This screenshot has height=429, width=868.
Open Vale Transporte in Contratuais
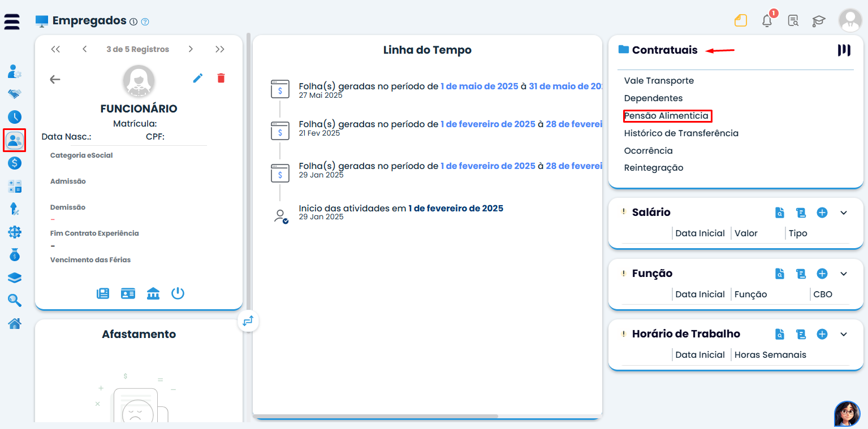click(x=659, y=81)
